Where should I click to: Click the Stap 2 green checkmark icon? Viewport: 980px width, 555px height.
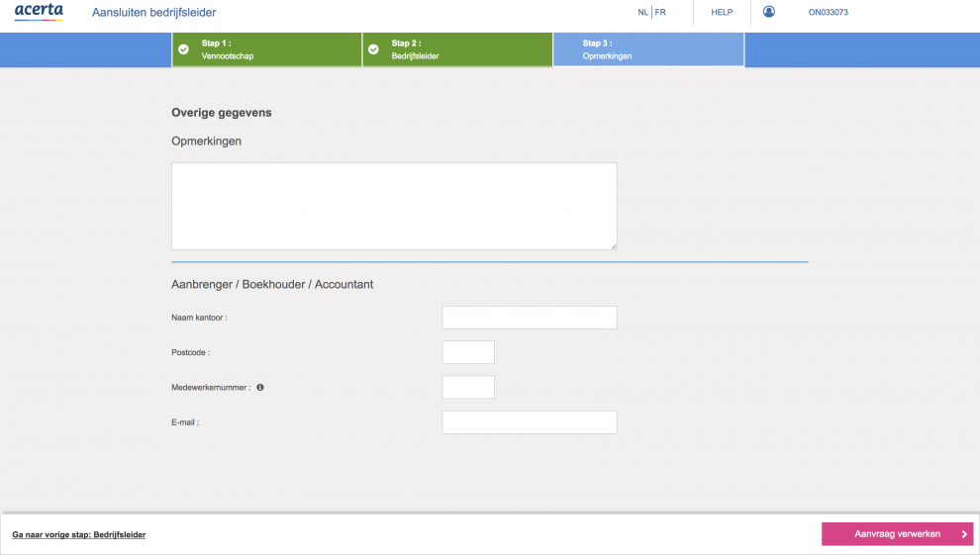[373, 49]
